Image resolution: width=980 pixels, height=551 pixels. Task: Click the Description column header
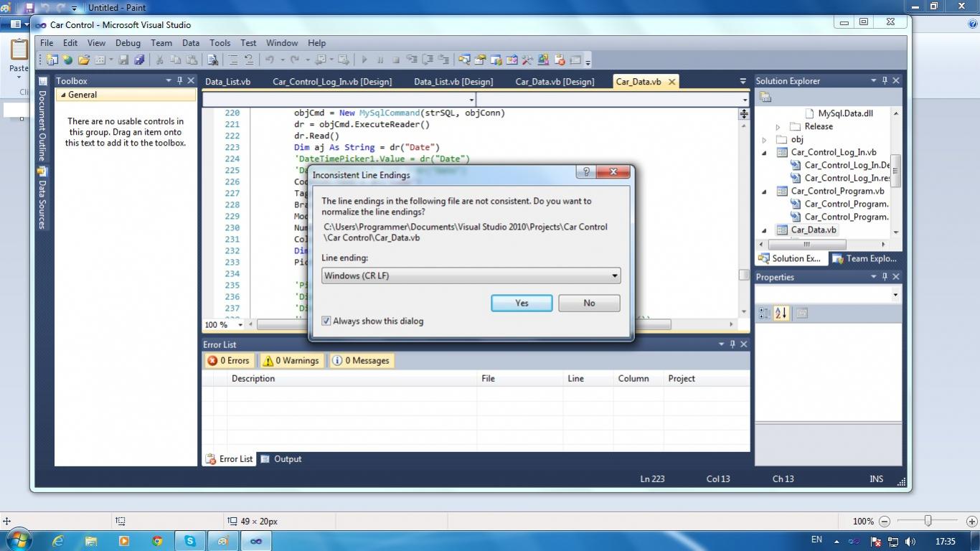pos(352,379)
